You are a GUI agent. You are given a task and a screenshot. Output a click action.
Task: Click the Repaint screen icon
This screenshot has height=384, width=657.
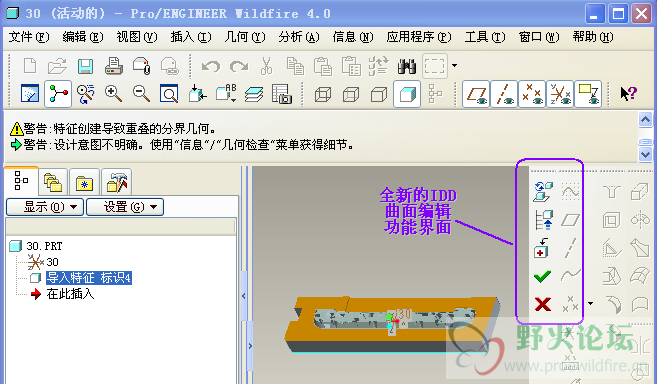tap(30, 94)
